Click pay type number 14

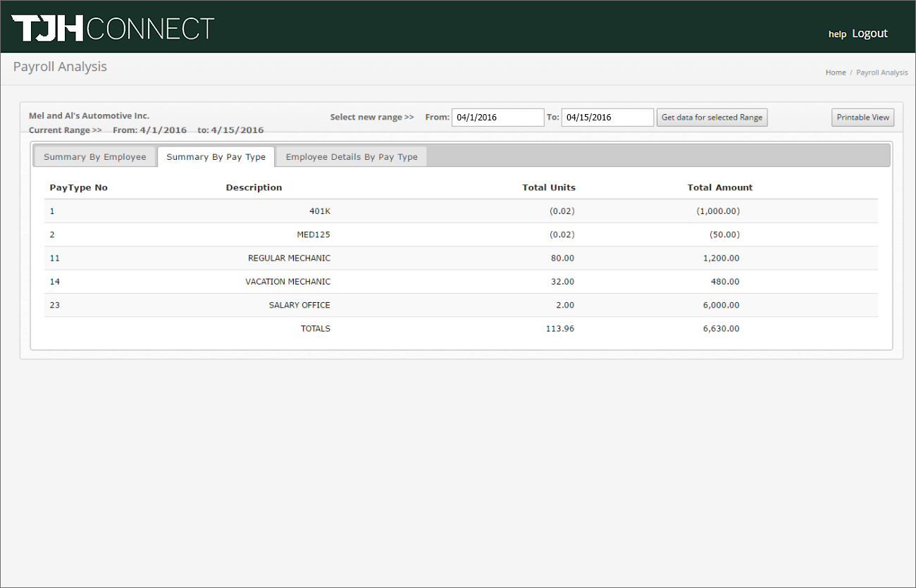pos(55,282)
